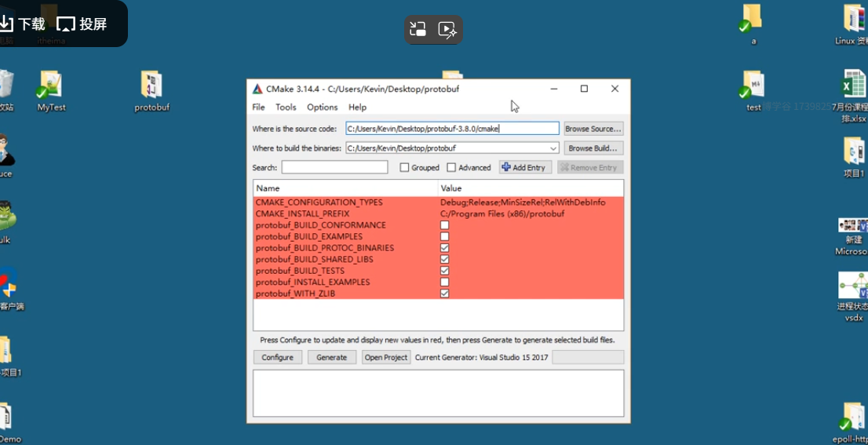The width and height of the screenshot is (868, 445).
Task: Select the Hulk character desktop icon
Action: click(7, 217)
